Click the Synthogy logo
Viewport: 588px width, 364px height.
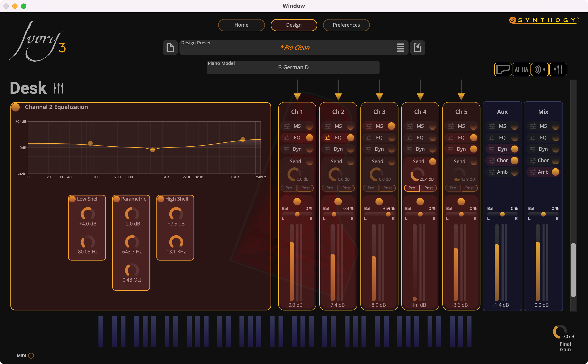pos(544,20)
